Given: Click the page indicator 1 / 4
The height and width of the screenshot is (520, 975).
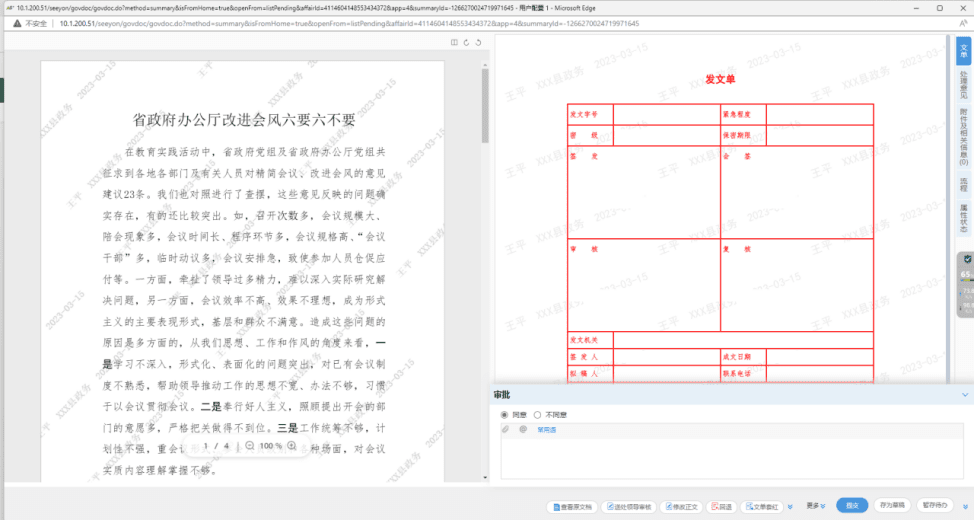Looking at the screenshot, I should pyautogui.click(x=216, y=446).
